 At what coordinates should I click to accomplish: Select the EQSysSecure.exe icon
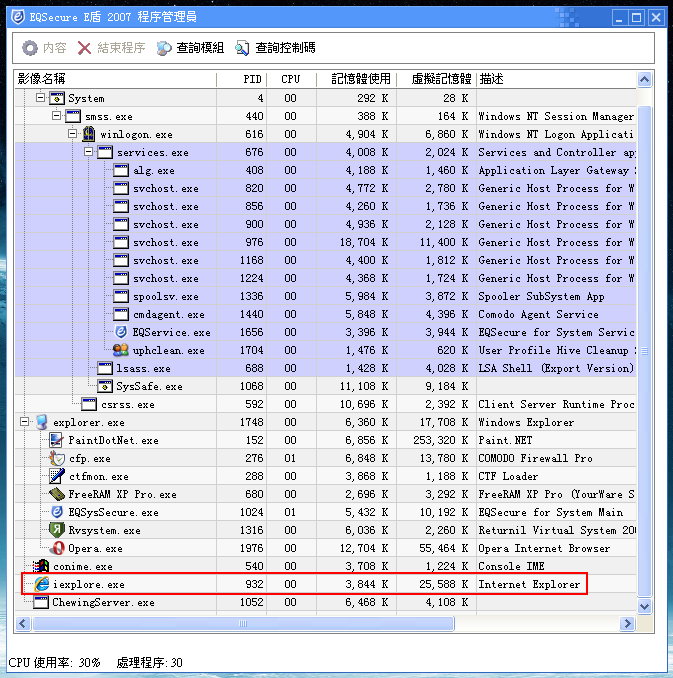click(57, 512)
